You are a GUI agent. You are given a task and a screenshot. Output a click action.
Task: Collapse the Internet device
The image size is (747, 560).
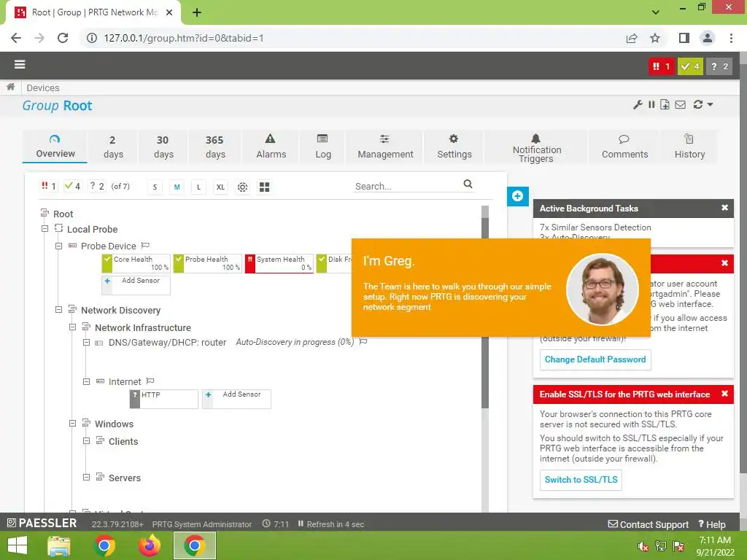(x=86, y=381)
